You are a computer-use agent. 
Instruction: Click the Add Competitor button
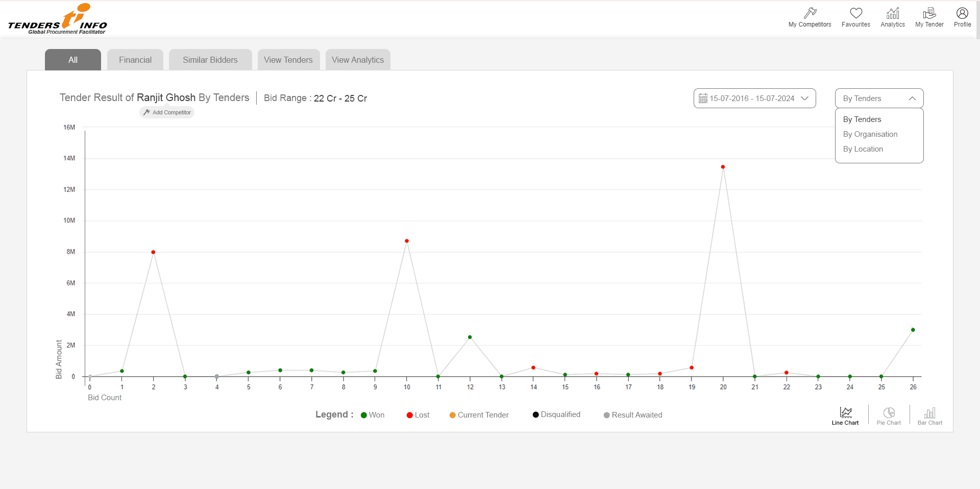[167, 112]
